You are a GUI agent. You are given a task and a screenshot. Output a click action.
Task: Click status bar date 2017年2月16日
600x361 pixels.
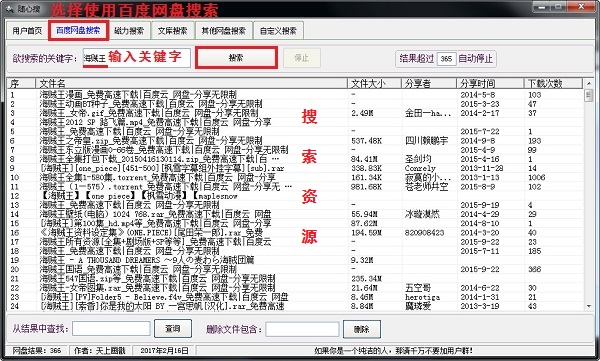(x=164, y=350)
